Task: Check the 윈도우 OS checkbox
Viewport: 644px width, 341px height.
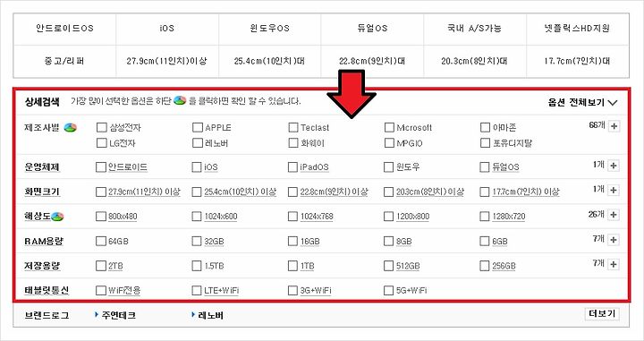Action: pos(388,167)
